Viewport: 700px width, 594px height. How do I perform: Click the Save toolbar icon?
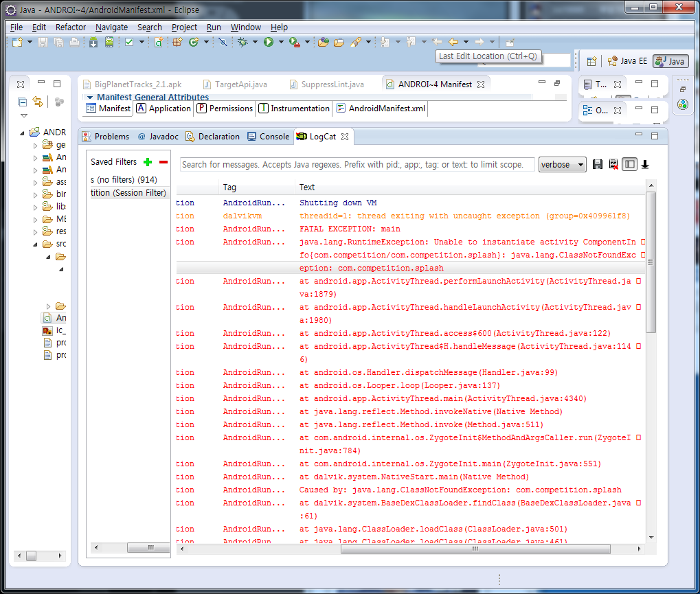click(43, 43)
